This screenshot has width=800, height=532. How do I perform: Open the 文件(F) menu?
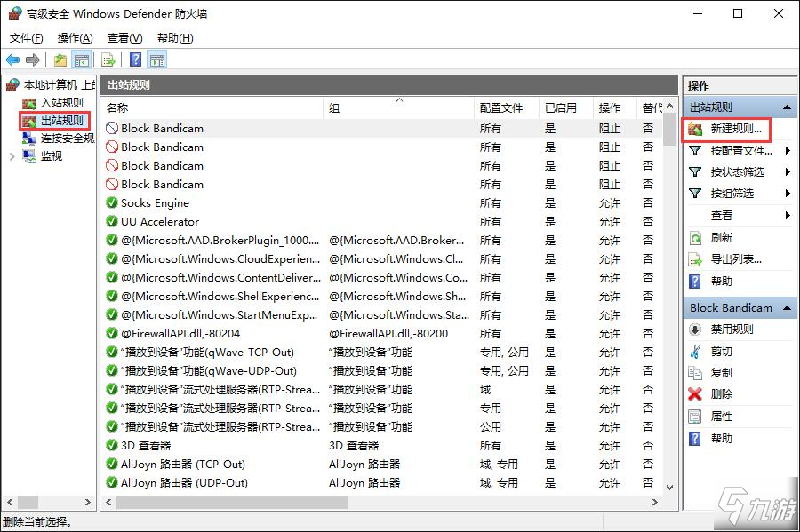(26, 37)
